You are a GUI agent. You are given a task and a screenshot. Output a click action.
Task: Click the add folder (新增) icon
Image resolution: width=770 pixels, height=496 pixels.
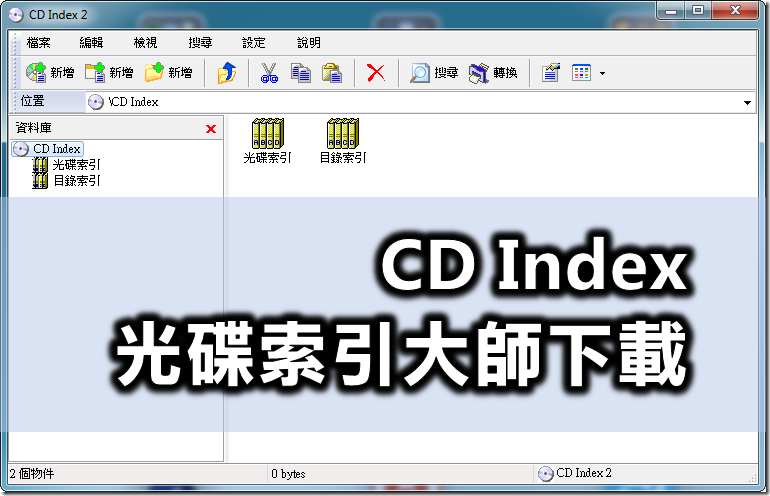point(154,73)
